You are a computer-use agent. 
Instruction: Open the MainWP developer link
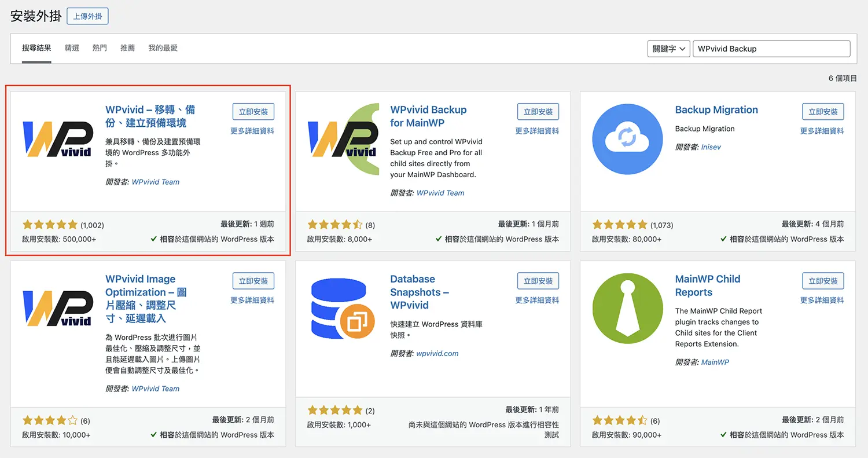click(715, 362)
